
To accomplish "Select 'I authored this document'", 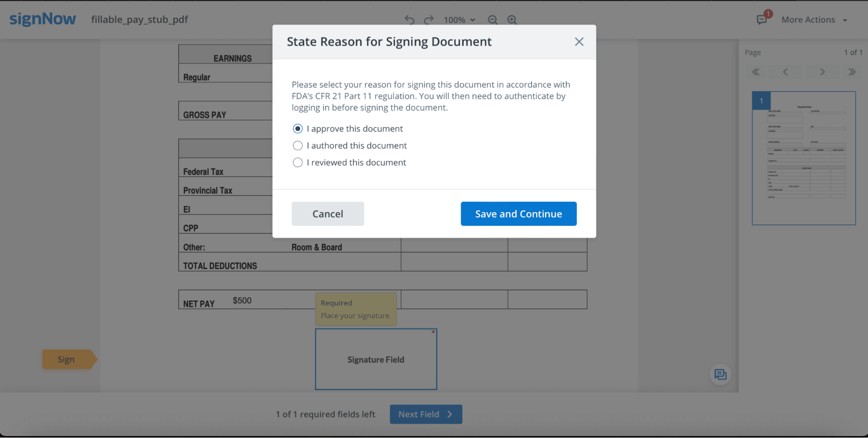I will (297, 145).
